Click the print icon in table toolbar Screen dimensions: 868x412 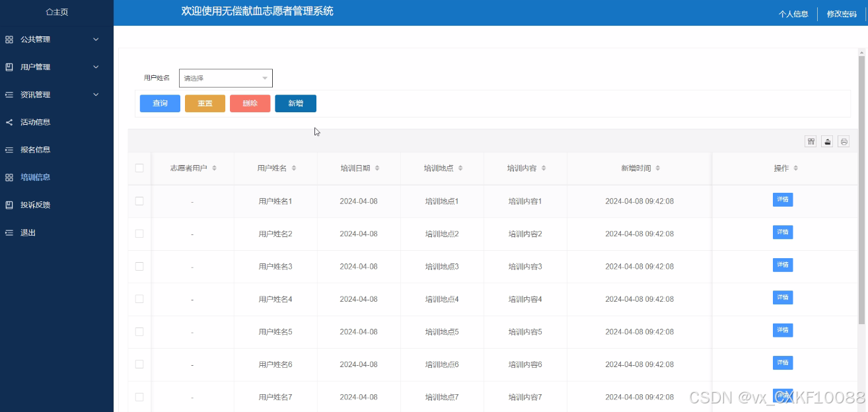point(844,141)
